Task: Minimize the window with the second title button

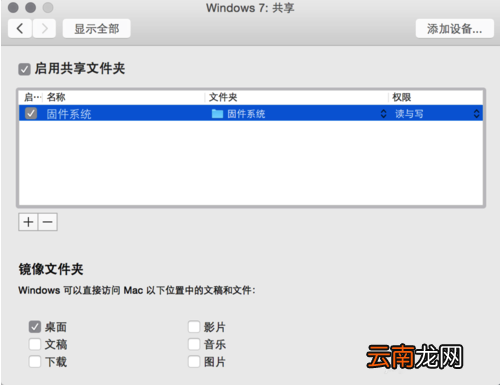Action: [30, 7]
